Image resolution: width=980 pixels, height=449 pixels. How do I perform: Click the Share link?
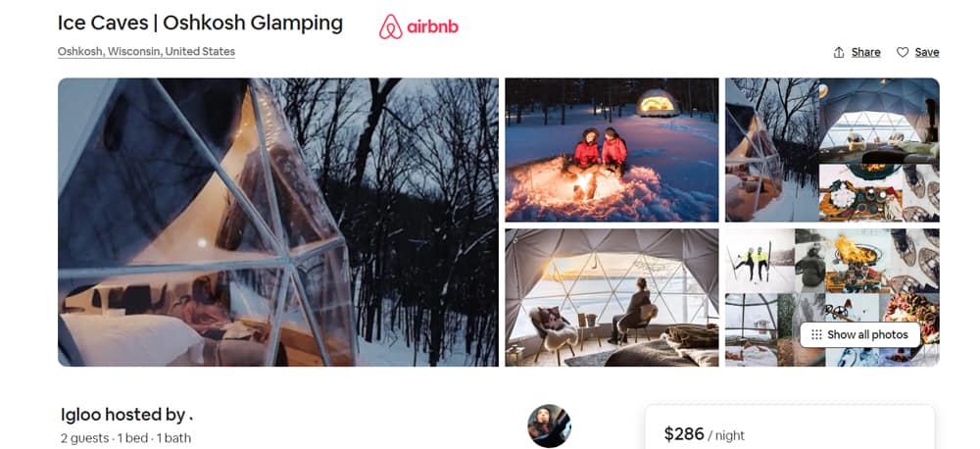pos(865,53)
